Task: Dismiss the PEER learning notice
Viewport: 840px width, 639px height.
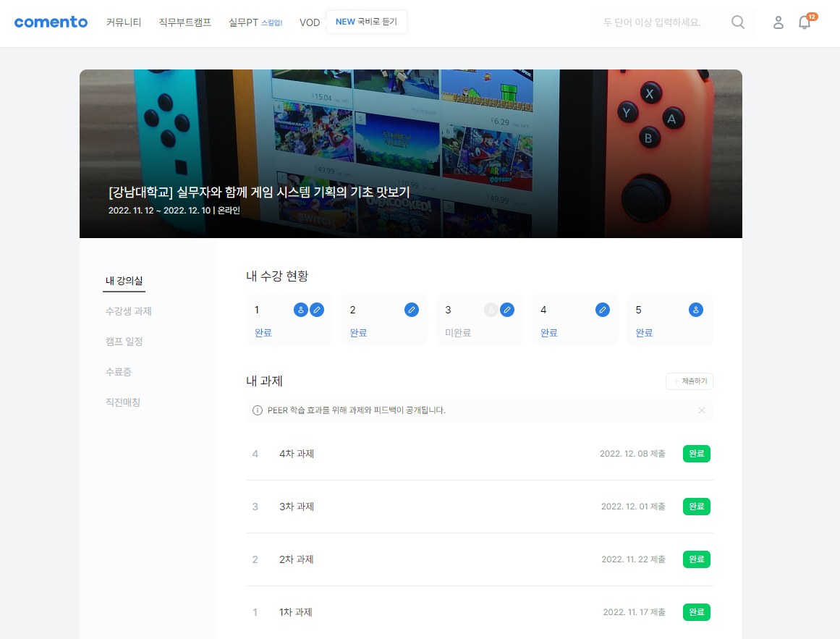Action: click(x=702, y=410)
